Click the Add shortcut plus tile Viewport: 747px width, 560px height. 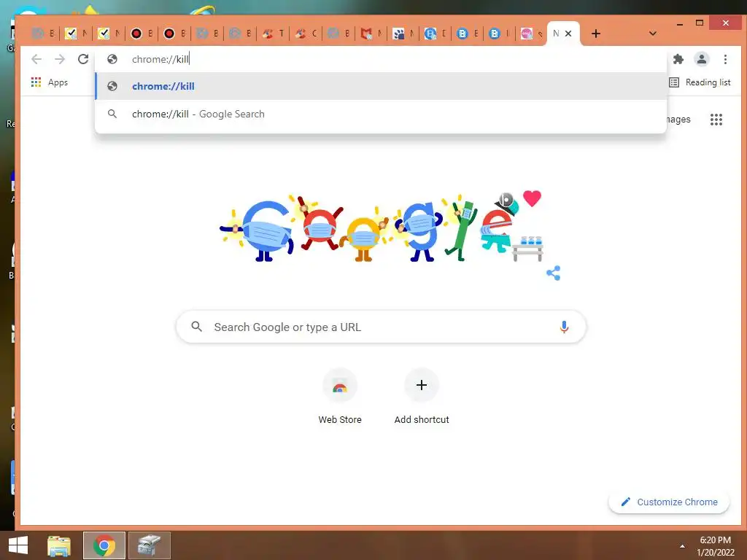[x=422, y=397]
